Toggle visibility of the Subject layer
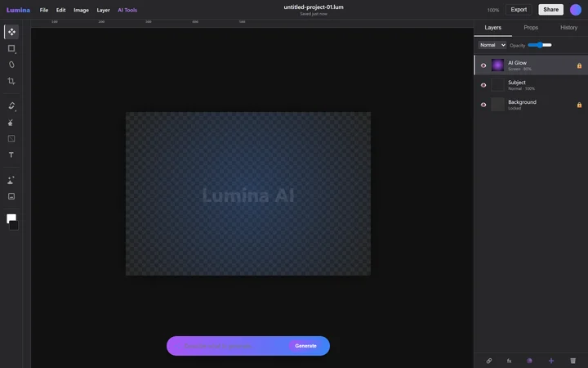 point(483,85)
